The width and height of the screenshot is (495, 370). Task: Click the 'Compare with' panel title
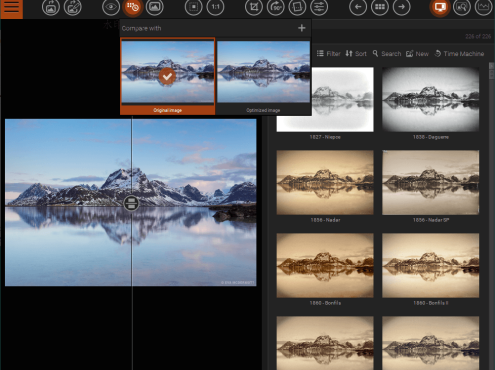pyautogui.click(x=141, y=28)
